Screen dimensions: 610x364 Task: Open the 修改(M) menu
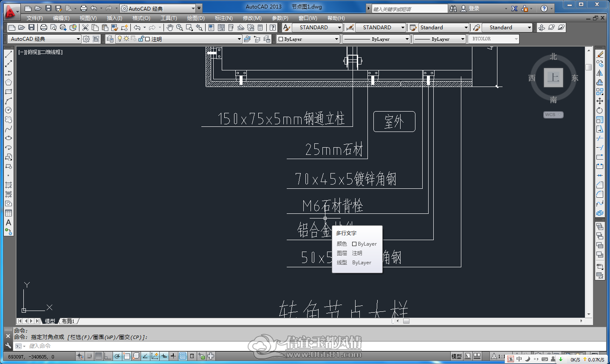tap(252, 18)
